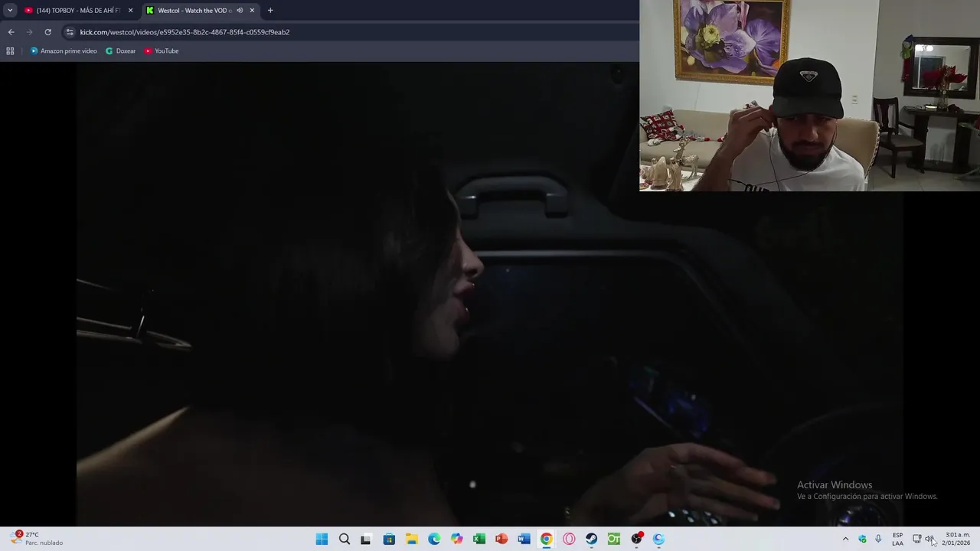Open the Windows Start menu
980x551 pixels.
coord(322,539)
